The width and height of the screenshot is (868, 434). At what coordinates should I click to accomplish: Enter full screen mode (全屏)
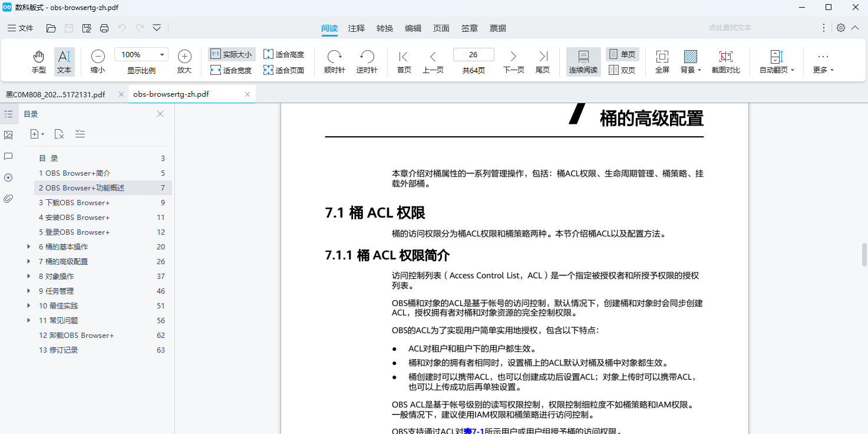[662, 62]
